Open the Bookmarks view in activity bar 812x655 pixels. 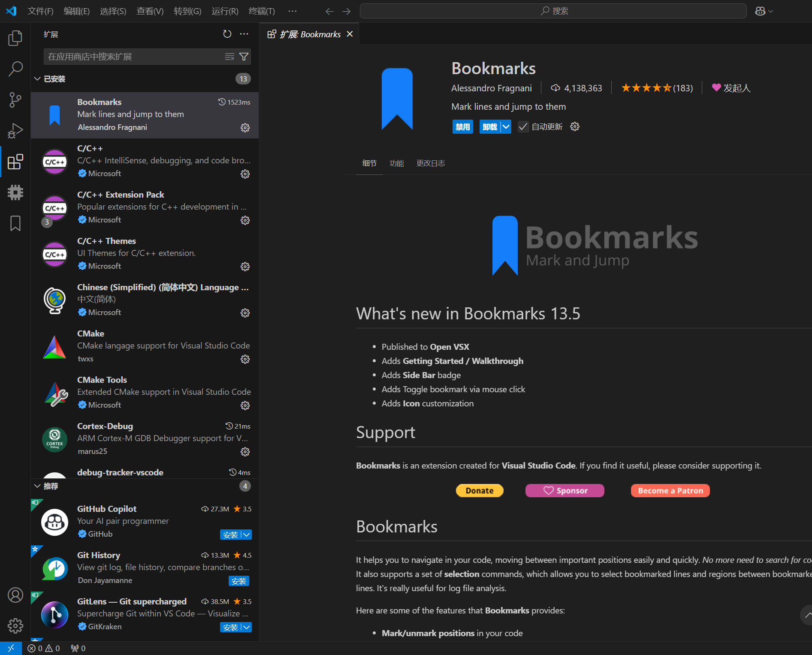[15, 223]
